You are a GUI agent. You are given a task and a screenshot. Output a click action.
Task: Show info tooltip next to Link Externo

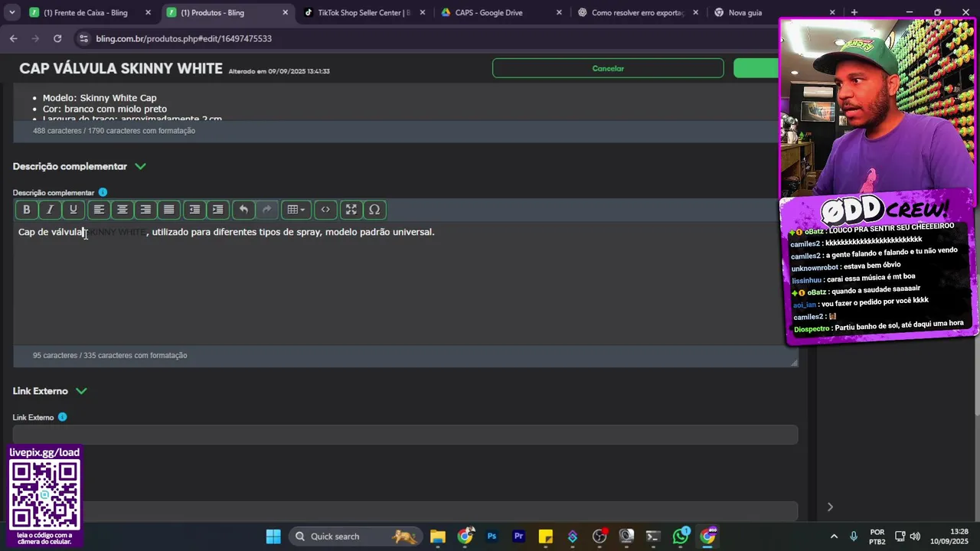point(62,417)
